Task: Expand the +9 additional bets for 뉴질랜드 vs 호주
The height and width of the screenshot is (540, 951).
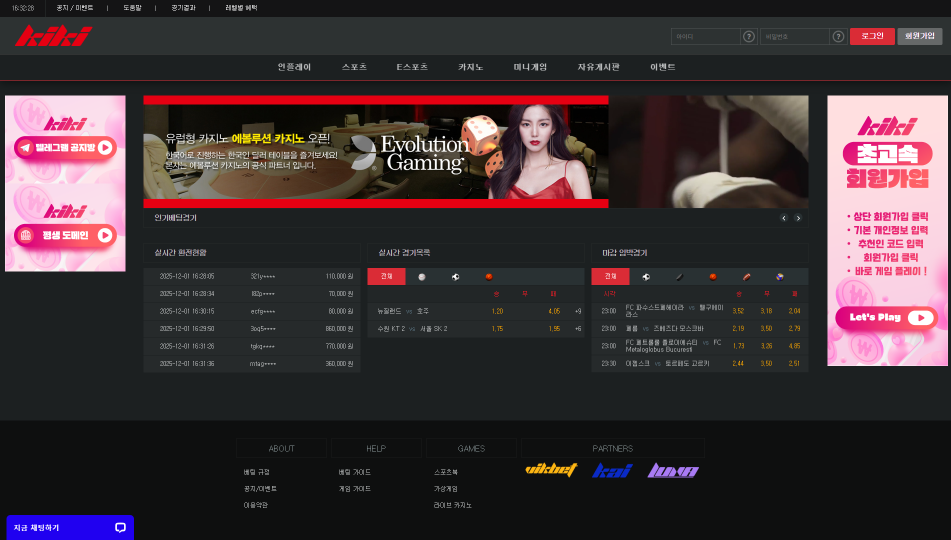Action: (x=578, y=311)
